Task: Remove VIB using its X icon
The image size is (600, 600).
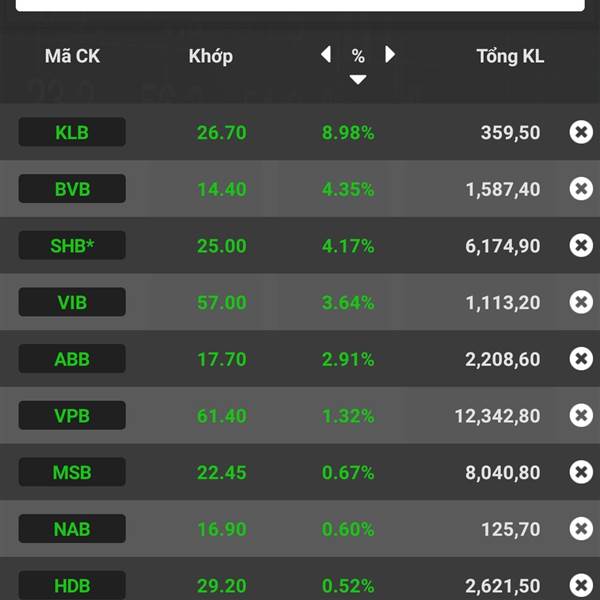Action: click(x=581, y=302)
